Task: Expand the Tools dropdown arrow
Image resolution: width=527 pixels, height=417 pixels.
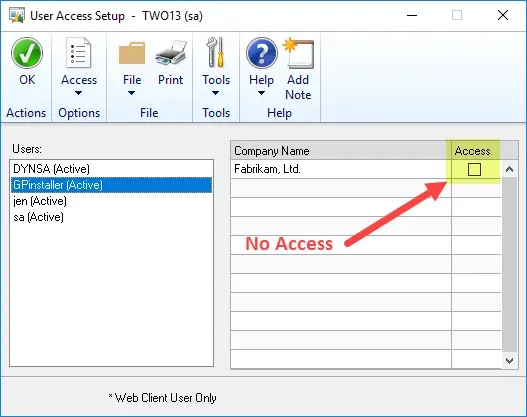Action: 215,93
